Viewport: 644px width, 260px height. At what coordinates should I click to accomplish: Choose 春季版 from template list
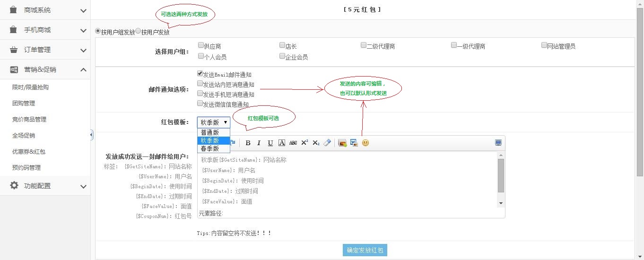[214, 148]
